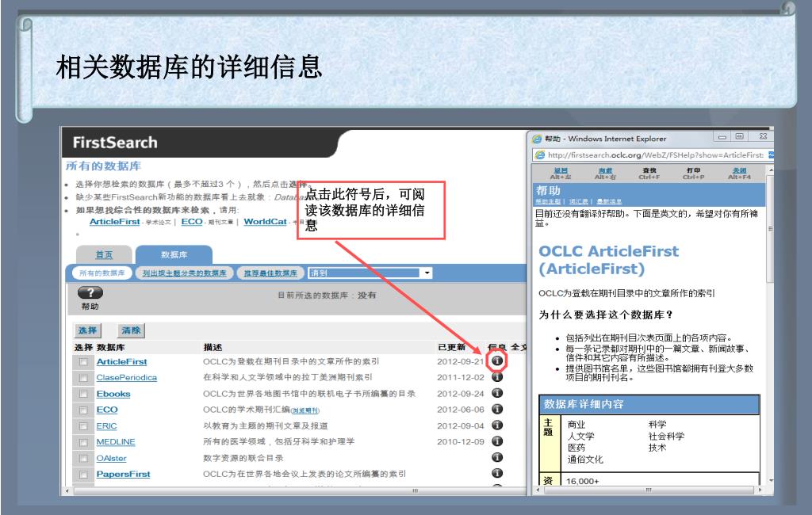The width and height of the screenshot is (812, 515).
Task: Click 向前 (Alt+右) in the help toolbar
Action: point(605,174)
